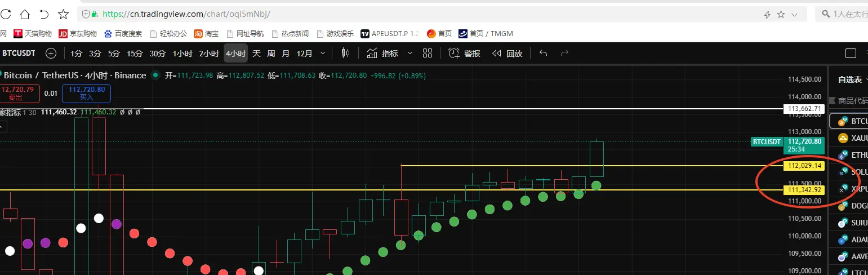Open the 京东购物 bookmark
Image resolution: width=868 pixels, height=275 pixels.
[78, 34]
